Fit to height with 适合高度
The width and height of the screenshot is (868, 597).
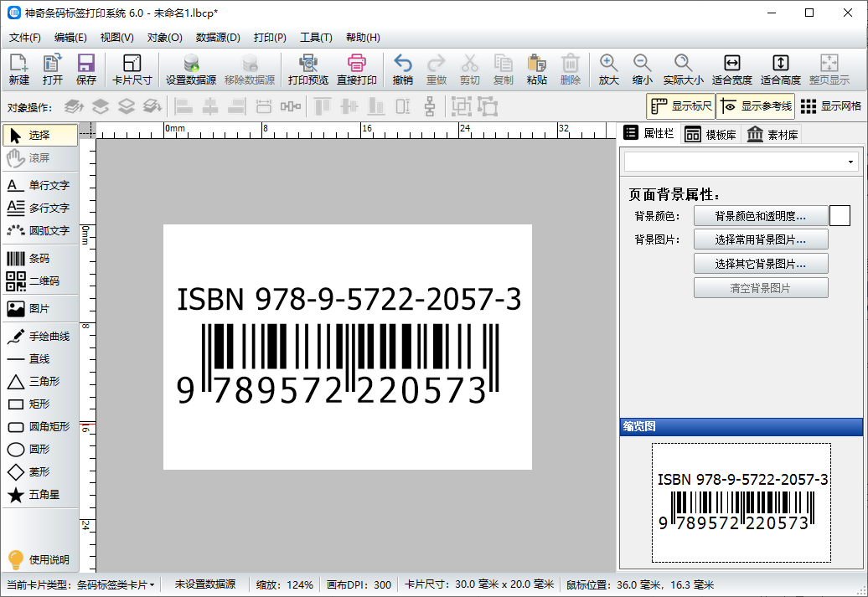pyautogui.click(x=781, y=69)
